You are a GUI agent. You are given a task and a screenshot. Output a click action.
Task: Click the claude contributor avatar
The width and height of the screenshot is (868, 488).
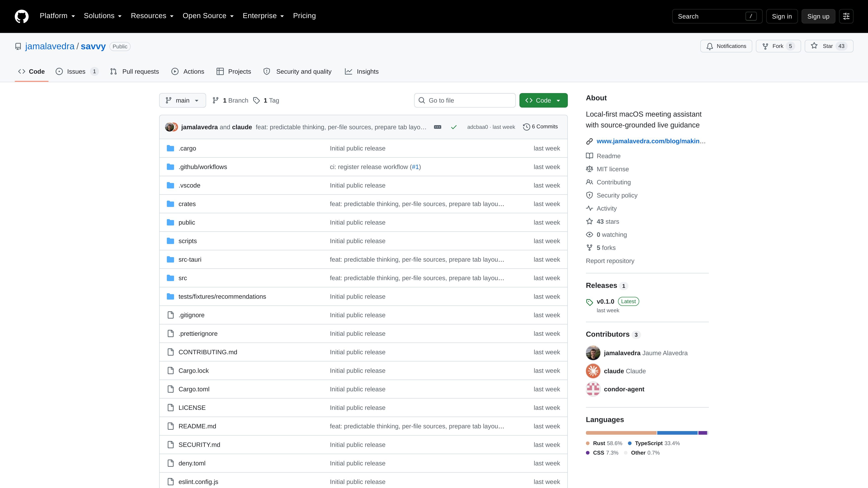pyautogui.click(x=593, y=371)
